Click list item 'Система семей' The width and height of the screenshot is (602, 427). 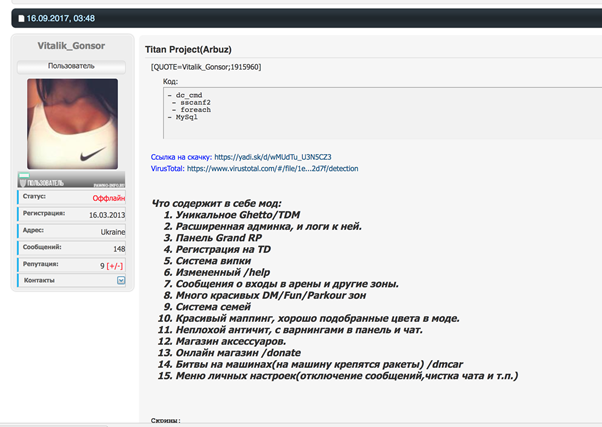[213, 307]
